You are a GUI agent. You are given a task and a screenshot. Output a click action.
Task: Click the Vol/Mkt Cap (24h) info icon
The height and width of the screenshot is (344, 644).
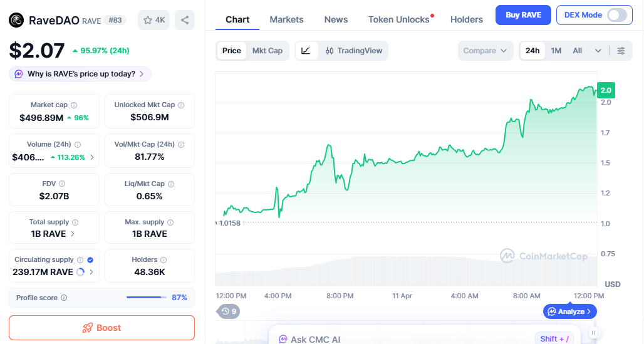point(181,145)
